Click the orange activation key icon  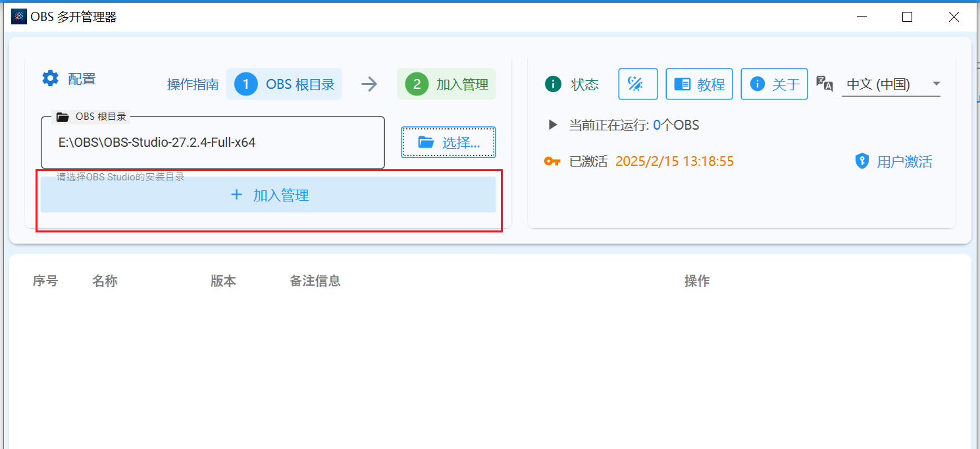click(552, 161)
